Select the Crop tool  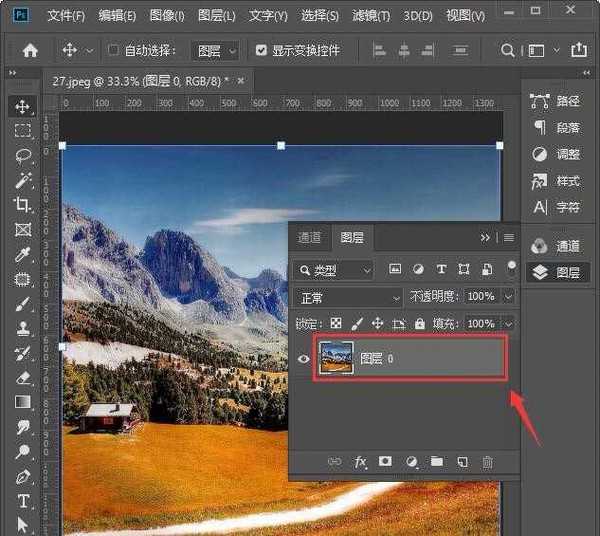pyautogui.click(x=22, y=205)
